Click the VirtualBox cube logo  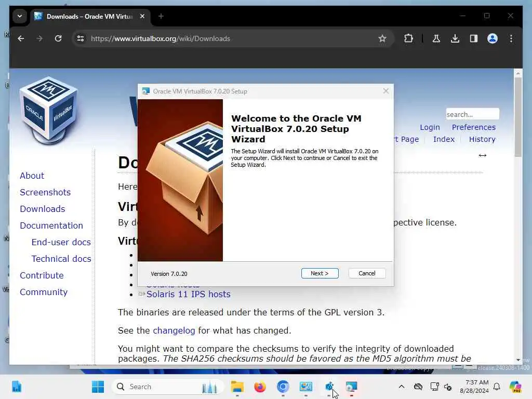[49, 110]
